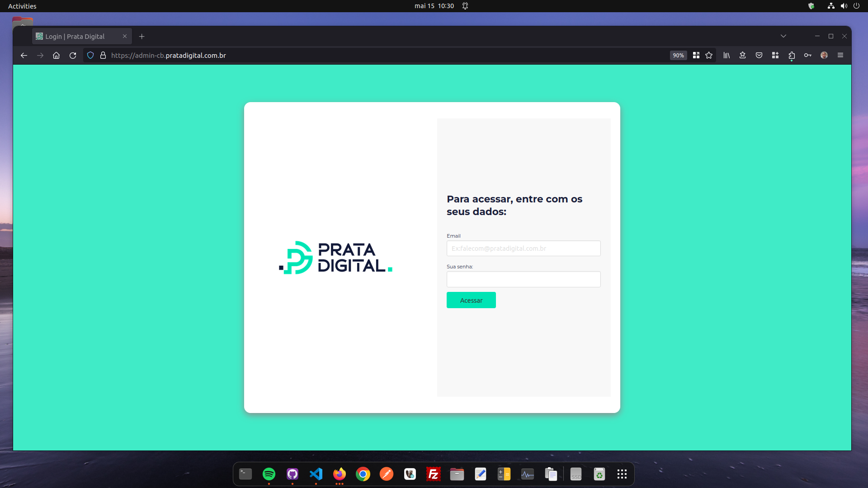The width and height of the screenshot is (868, 488).
Task: Open the Firefox hamburger menu
Action: coord(840,55)
